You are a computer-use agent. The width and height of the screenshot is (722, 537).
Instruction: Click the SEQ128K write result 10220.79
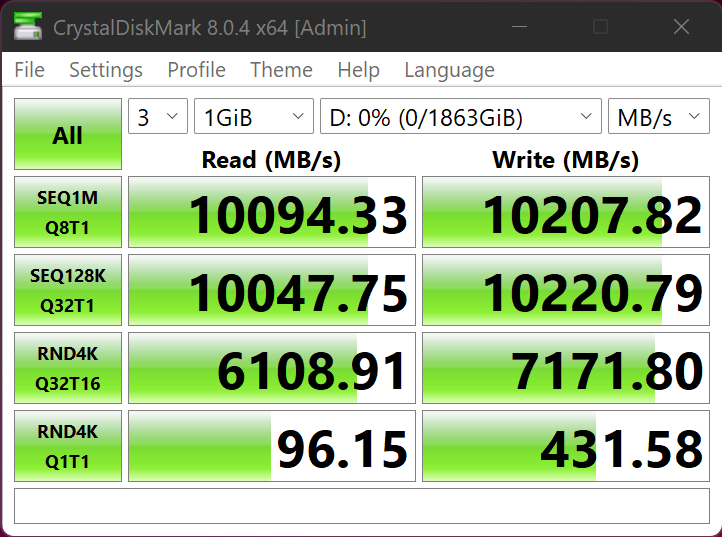point(566,290)
